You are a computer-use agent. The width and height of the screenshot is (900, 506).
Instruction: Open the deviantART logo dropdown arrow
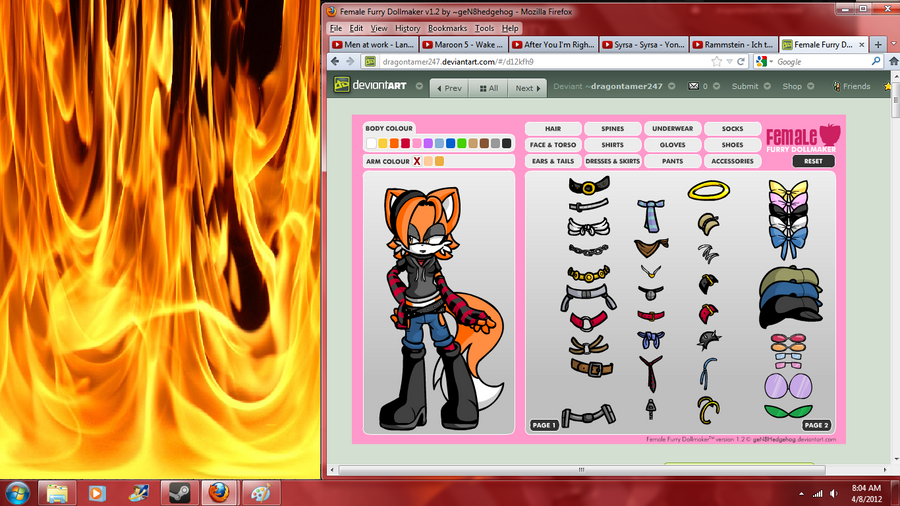[x=420, y=86]
